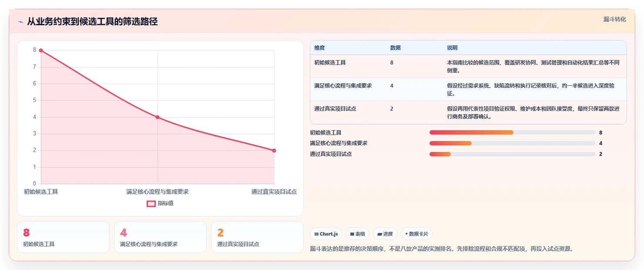Select the Chart.js chip
The image size is (644, 270).
point(326,234)
